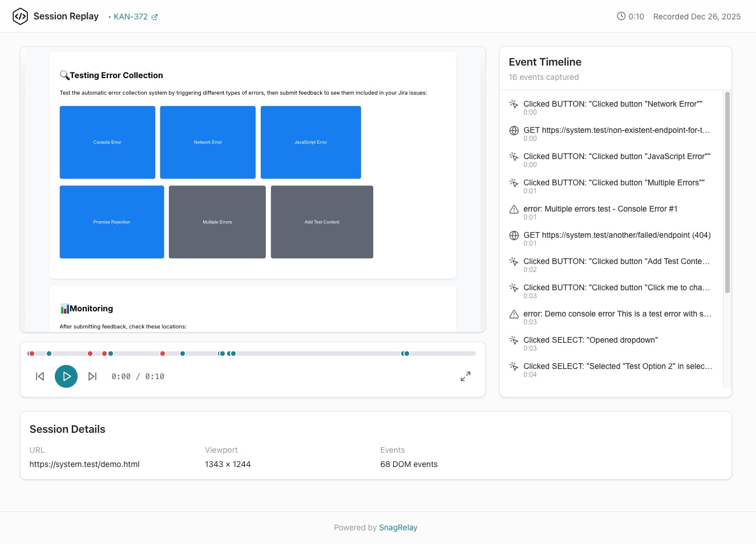Select the 'Opened dropdown' event entry
This screenshot has width=756, height=544.
pos(590,340)
